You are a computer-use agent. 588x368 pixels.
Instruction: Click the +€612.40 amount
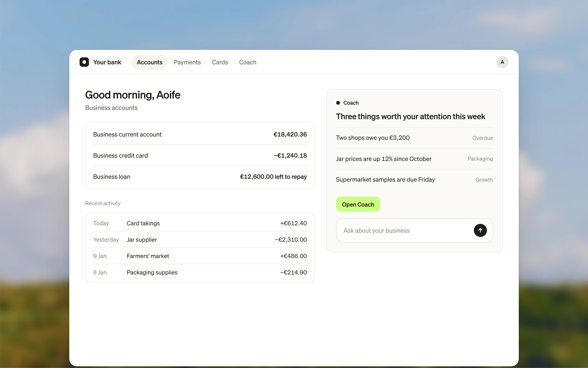[293, 223]
